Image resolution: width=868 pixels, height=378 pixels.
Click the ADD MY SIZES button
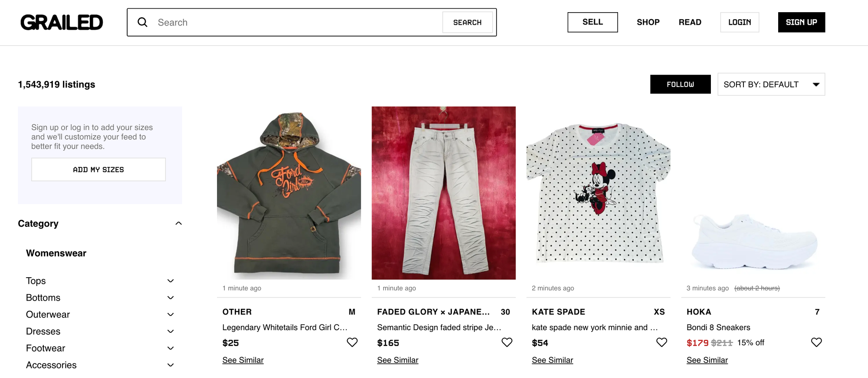pyautogui.click(x=99, y=169)
